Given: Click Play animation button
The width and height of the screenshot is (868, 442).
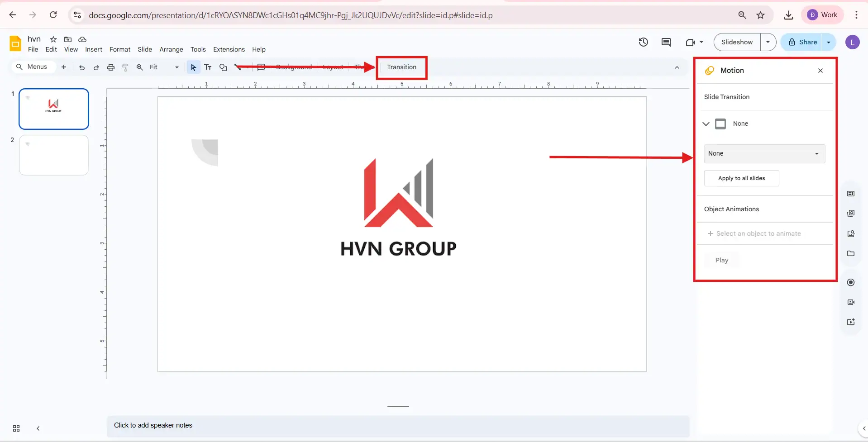Looking at the screenshot, I should (722, 261).
